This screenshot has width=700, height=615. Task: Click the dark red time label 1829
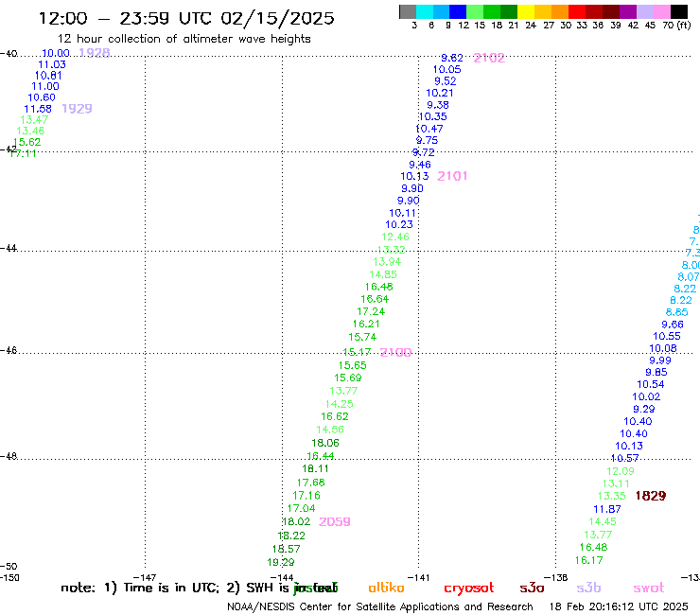click(x=651, y=496)
